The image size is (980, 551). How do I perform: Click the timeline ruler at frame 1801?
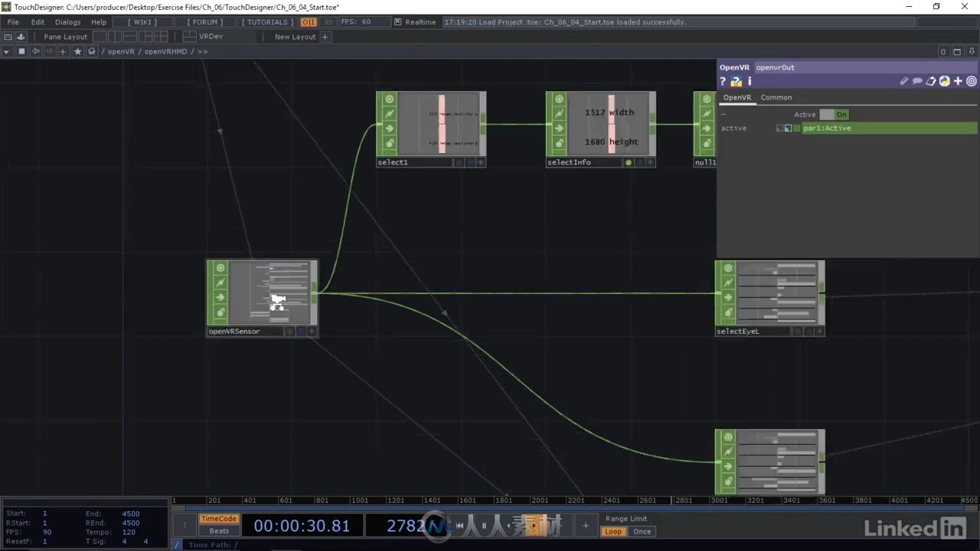pyautogui.click(x=504, y=500)
